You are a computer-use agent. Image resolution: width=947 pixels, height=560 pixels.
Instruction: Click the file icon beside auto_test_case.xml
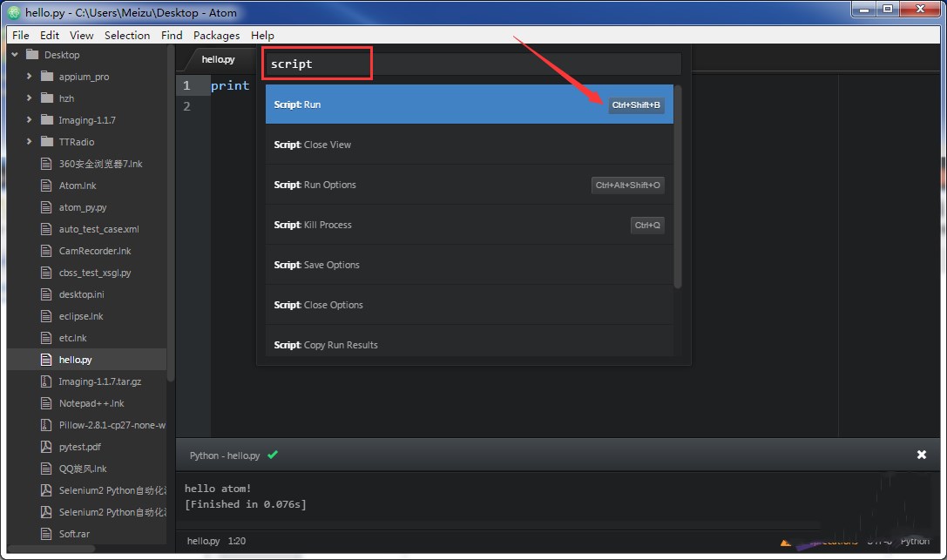46,229
